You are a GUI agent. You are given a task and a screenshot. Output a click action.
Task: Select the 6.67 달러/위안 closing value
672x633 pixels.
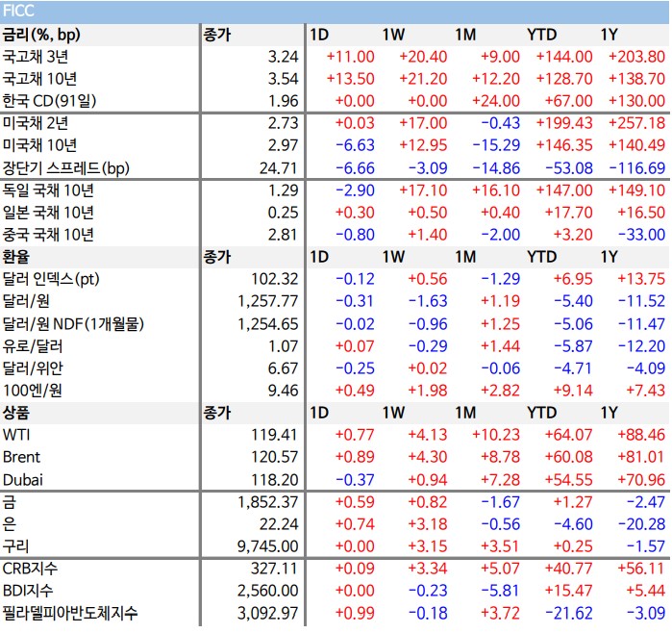tap(283, 368)
